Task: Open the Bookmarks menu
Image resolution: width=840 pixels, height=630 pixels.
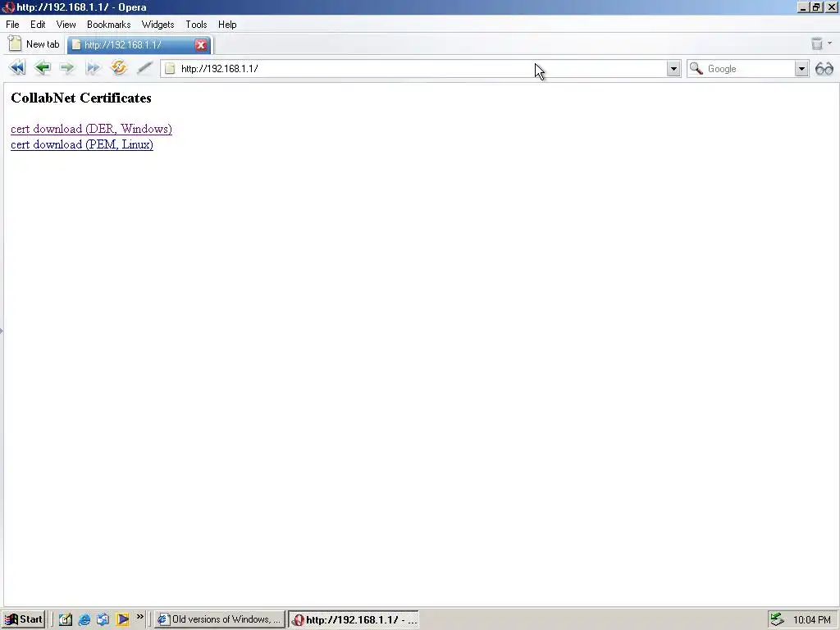Action: point(109,25)
